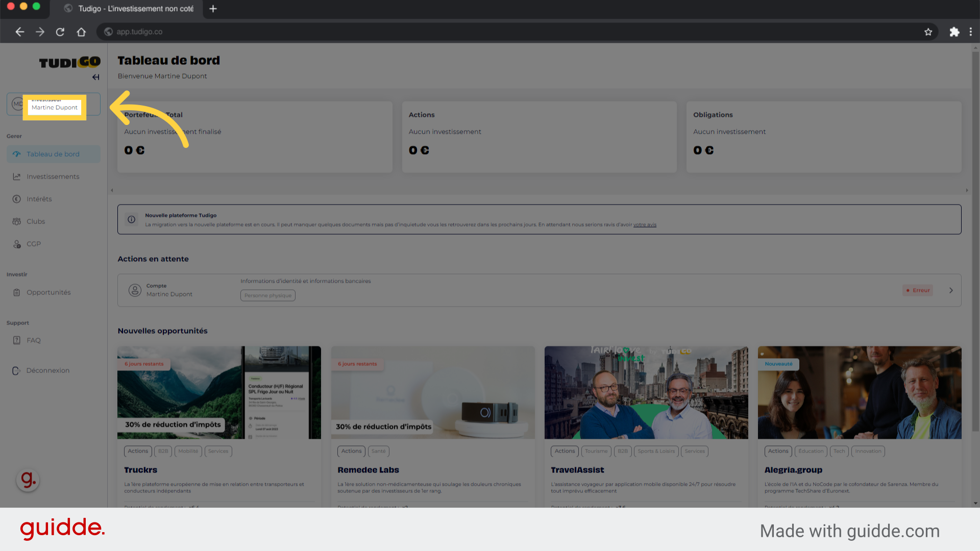The height and width of the screenshot is (551, 980).
Task: Click '6 jours restants' badge on Truckrs
Action: (x=144, y=364)
